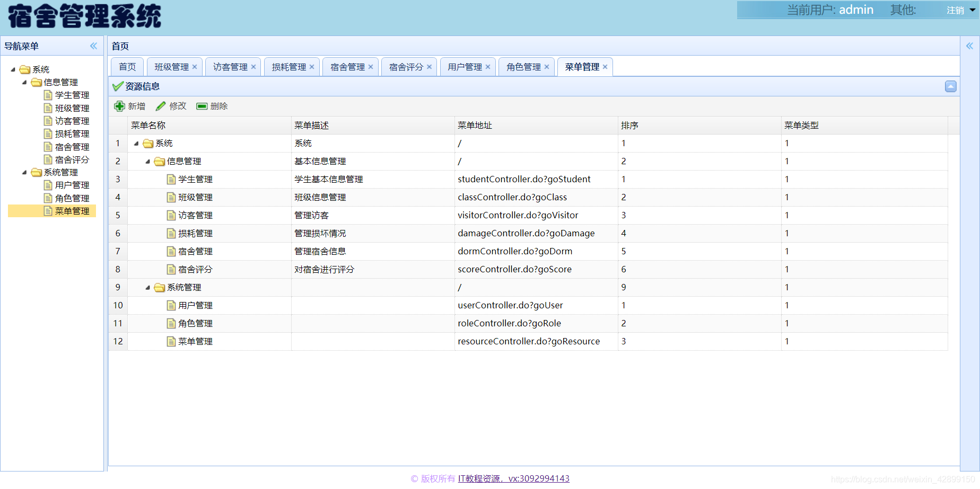Screen dimensions: 980x489
Task: Open 学生管理 in the navigation tree
Action: click(72, 95)
